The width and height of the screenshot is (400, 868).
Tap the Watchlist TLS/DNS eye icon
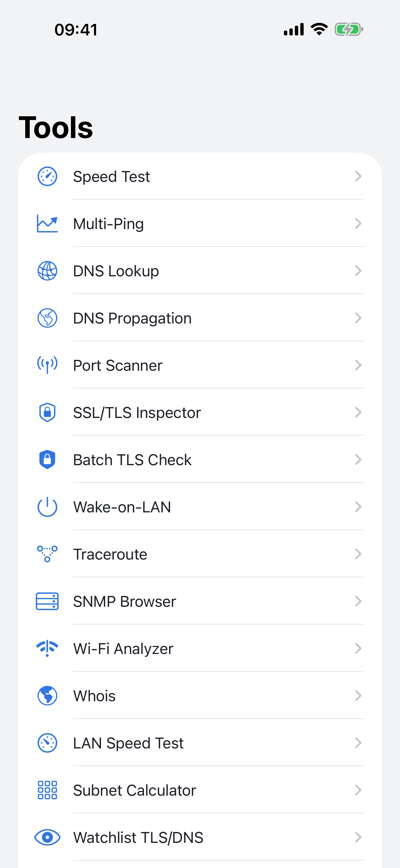click(x=47, y=837)
